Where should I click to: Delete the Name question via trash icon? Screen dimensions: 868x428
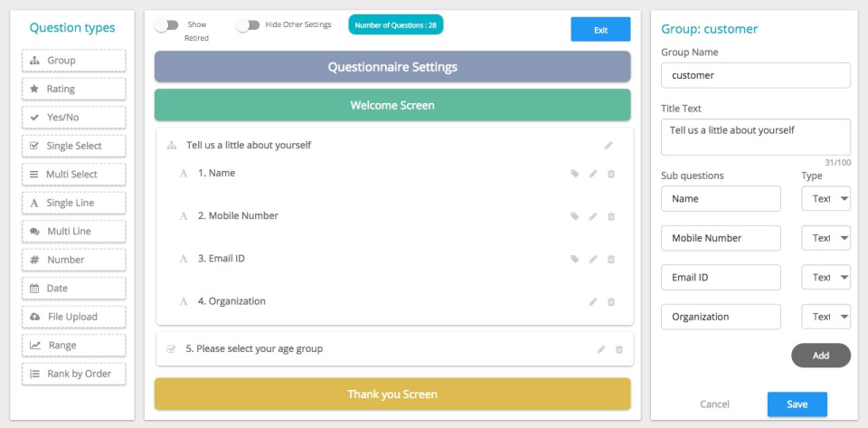pos(611,174)
